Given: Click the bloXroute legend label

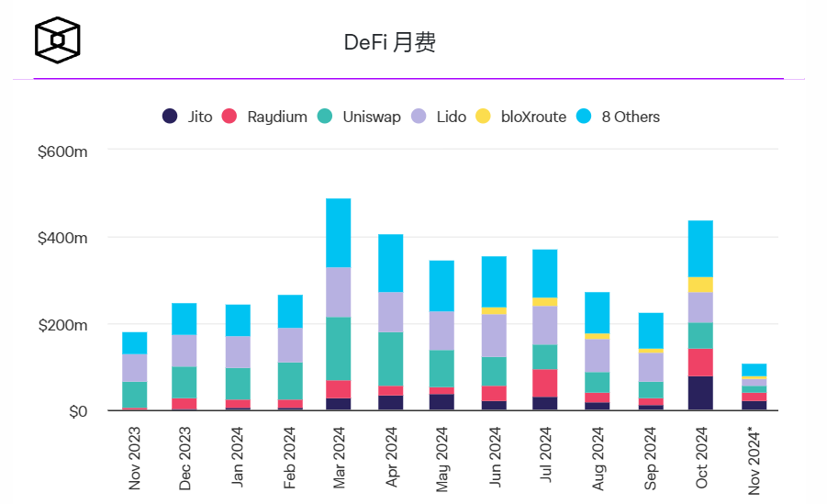Looking at the screenshot, I should [x=534, y=117].
